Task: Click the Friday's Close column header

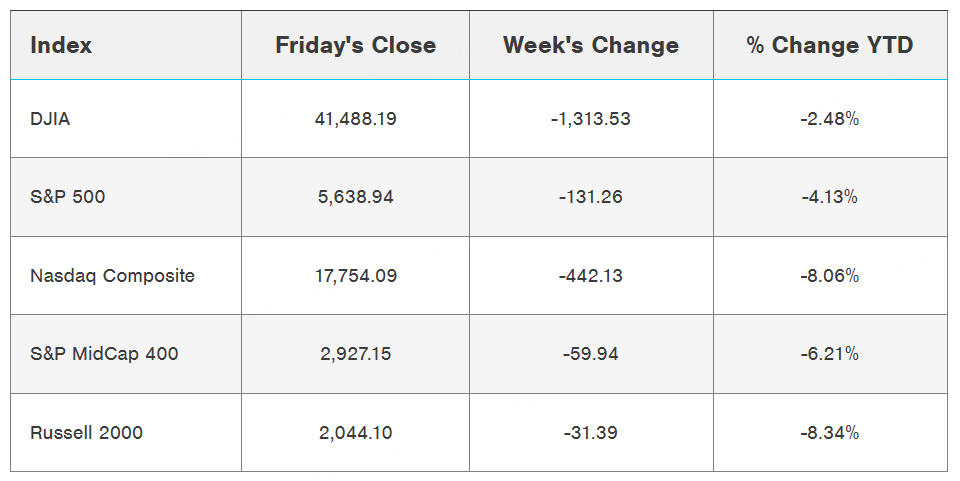Action: click(x=355, y=45)
